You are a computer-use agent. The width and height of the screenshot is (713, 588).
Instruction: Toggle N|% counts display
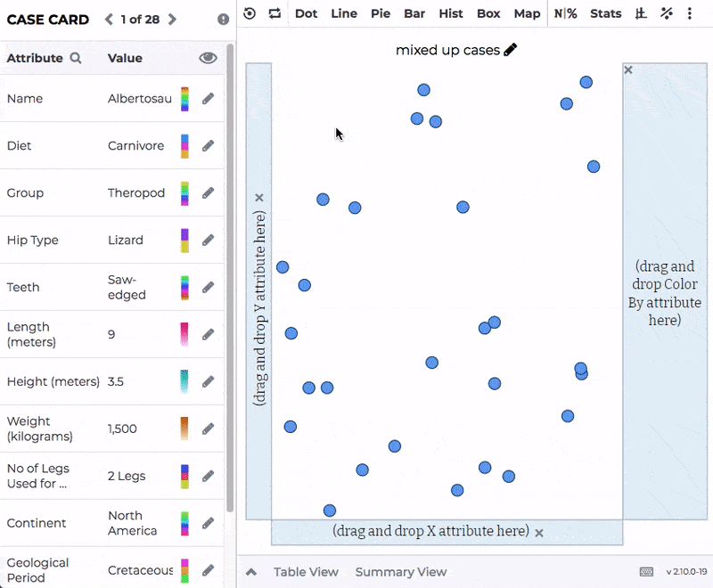coord(565,13)
